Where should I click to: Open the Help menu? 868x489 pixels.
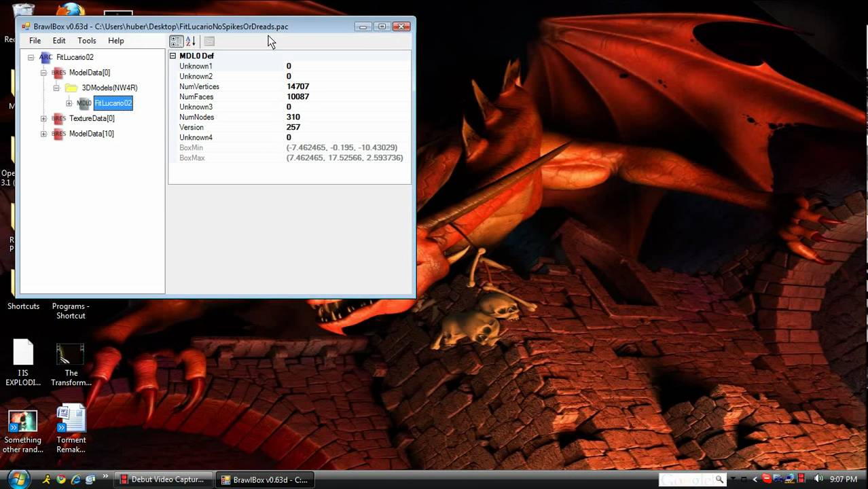[x=116, y=41]
